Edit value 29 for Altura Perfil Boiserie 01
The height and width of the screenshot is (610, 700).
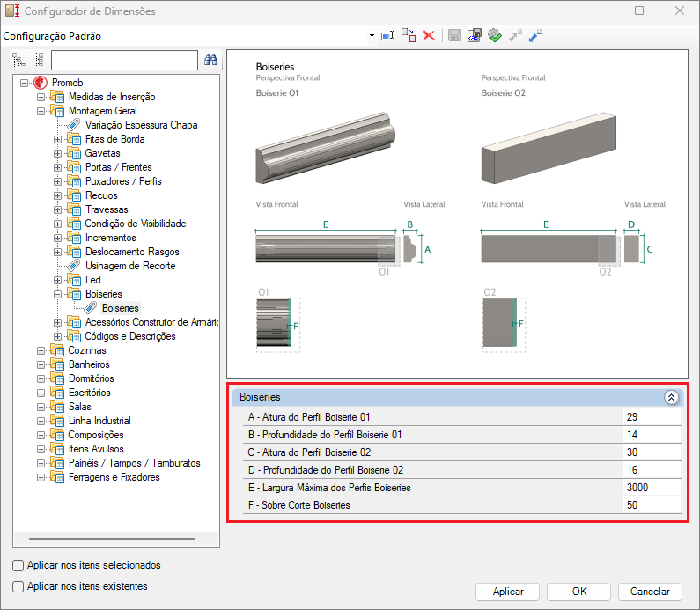coord(652,417)
